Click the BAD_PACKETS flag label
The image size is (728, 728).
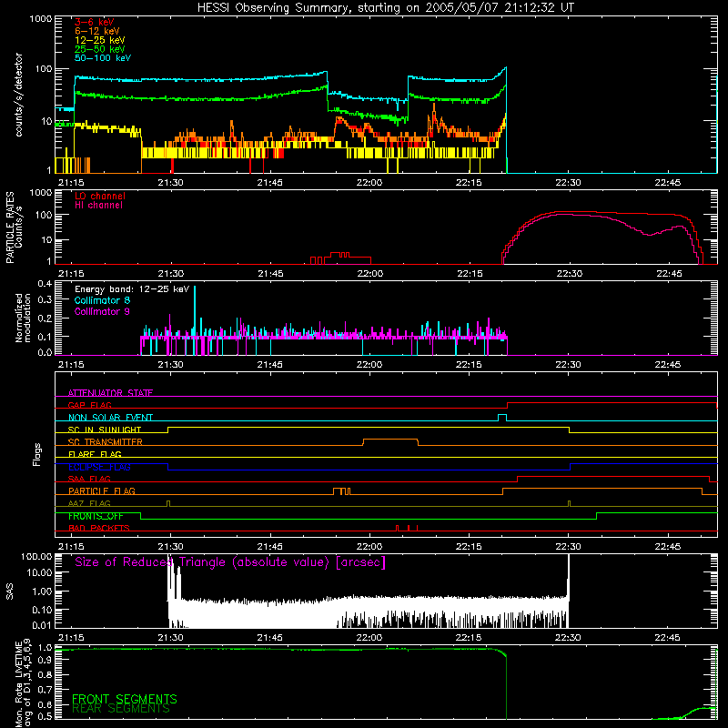coord(99,528)
